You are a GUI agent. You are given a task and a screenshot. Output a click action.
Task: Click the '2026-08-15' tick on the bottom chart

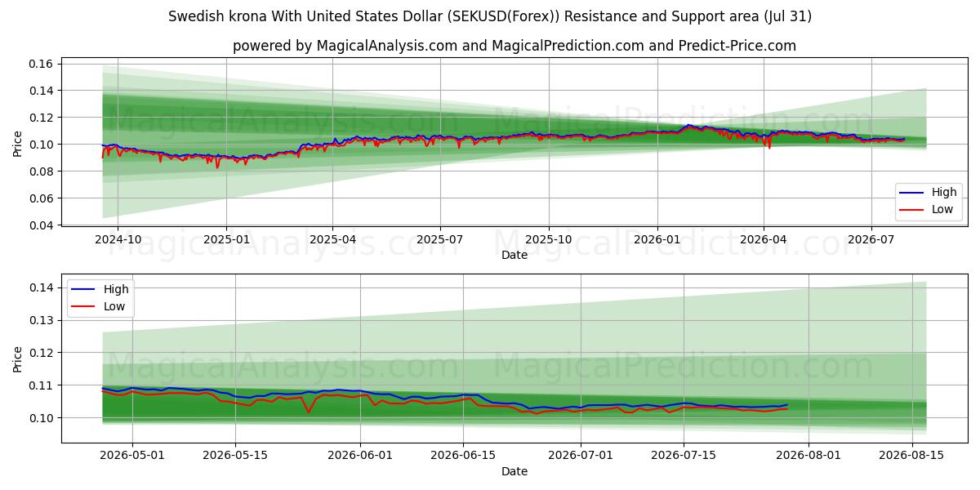(911, 457)
